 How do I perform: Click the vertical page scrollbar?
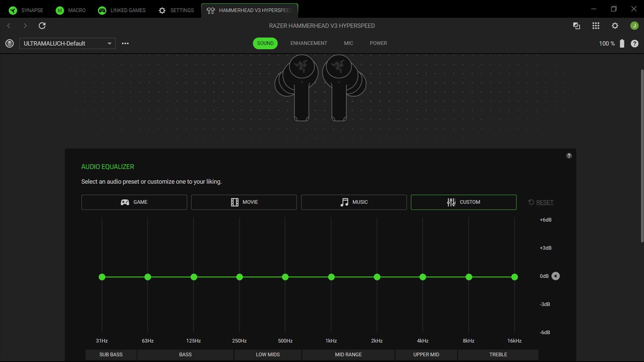pyautogui.click(x=642, y=156)
